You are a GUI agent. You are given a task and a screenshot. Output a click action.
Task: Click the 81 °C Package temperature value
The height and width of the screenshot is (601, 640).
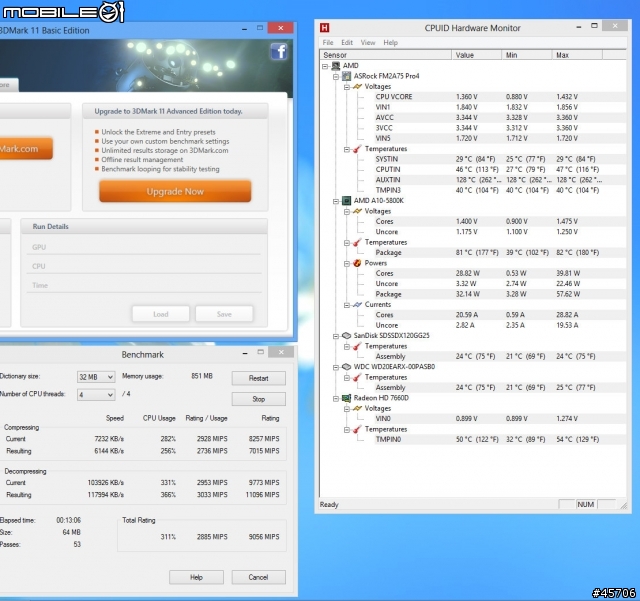click(x=477, y=253)
